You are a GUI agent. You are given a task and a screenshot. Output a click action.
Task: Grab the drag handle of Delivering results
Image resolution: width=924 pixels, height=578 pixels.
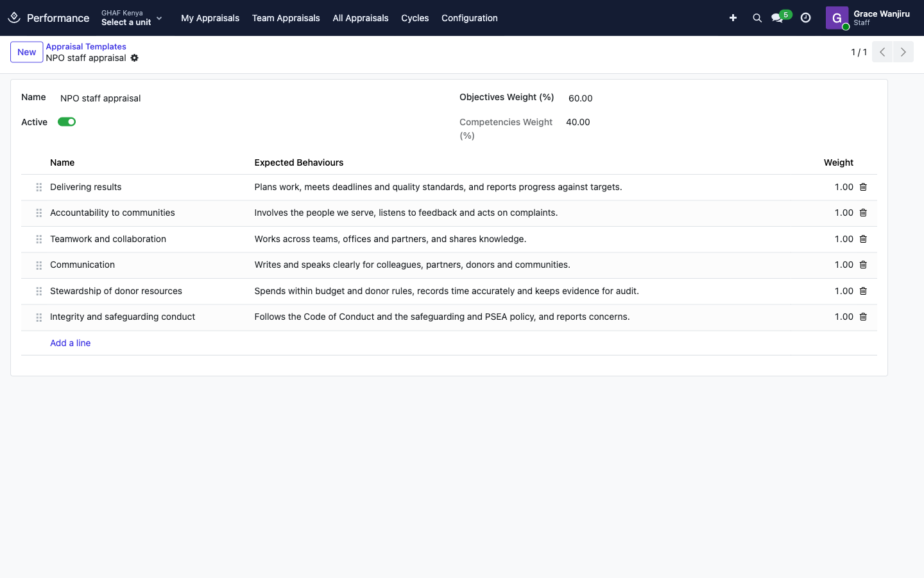(39, 188)
